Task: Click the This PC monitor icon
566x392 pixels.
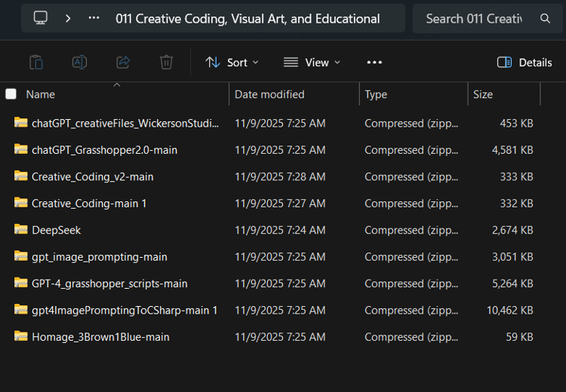Action: [41, 18]
